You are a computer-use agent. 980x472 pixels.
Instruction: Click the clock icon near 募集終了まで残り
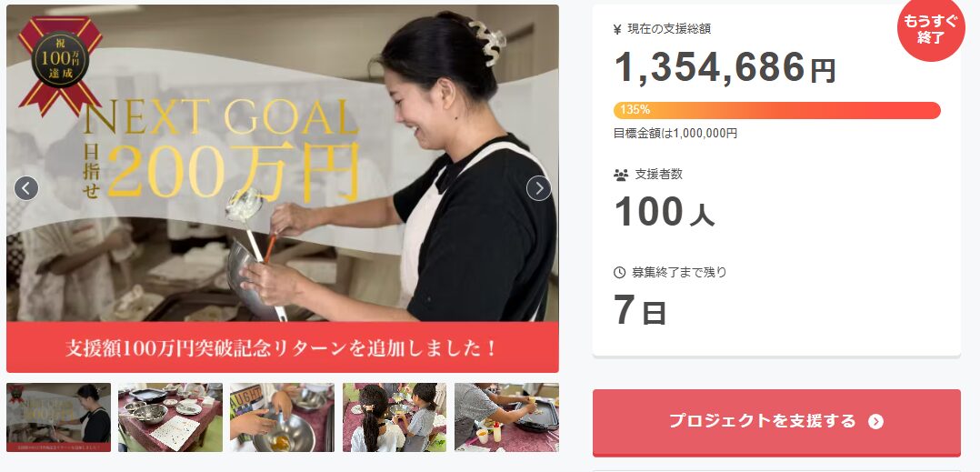coord(619,273)
